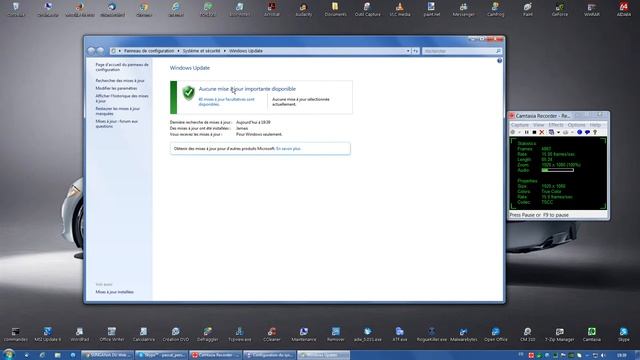
Task: Click the blue circle icon in Camtasia toolbar
Action: (579, 132)
